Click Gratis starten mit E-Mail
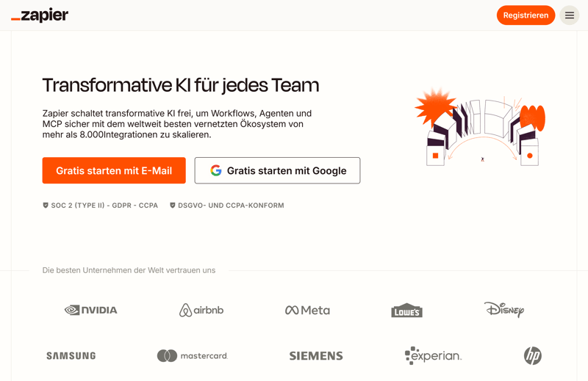Image resolution: width=588 pixels, height=381 pixels. 114,170
